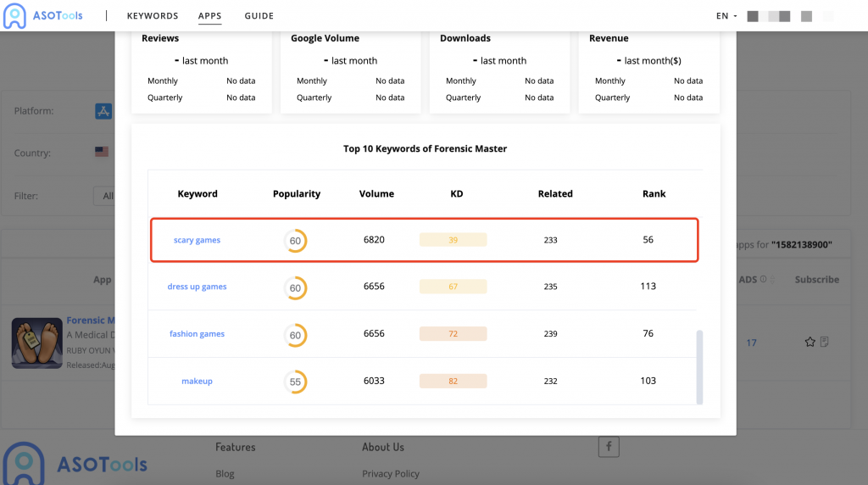
Task: Click the keyword table vertical scrollbar
Action: point(699,366)
